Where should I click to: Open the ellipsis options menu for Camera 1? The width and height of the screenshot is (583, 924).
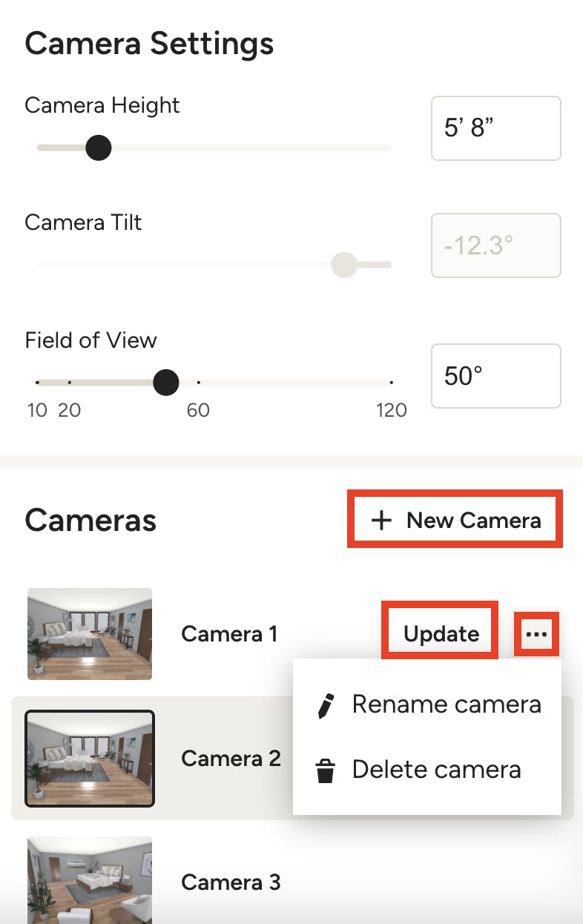pyautogui.click(x=536, y=634)
